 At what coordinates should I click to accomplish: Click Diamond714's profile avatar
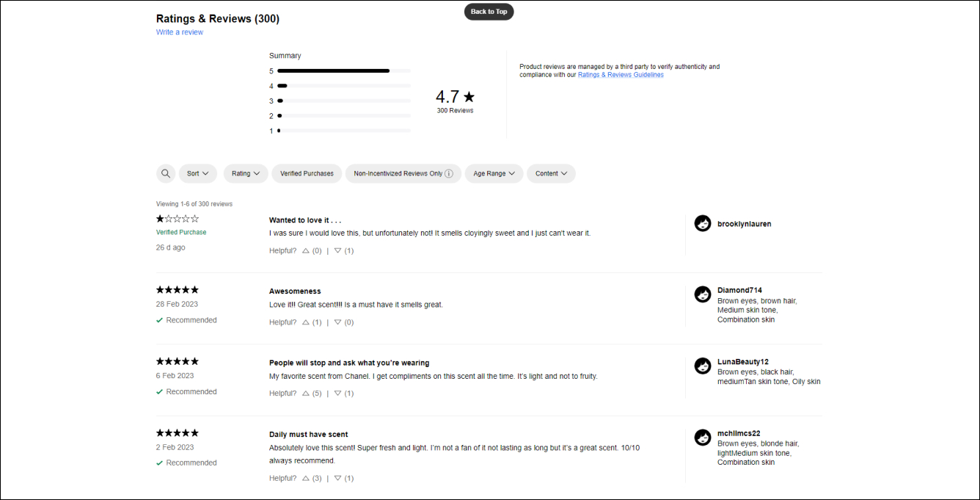pos(703,294)
